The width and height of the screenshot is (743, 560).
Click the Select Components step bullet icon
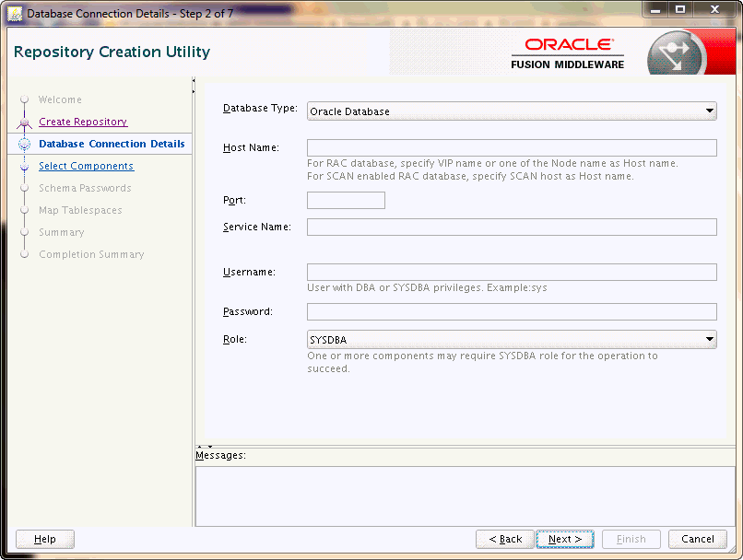tap(25, 167)
